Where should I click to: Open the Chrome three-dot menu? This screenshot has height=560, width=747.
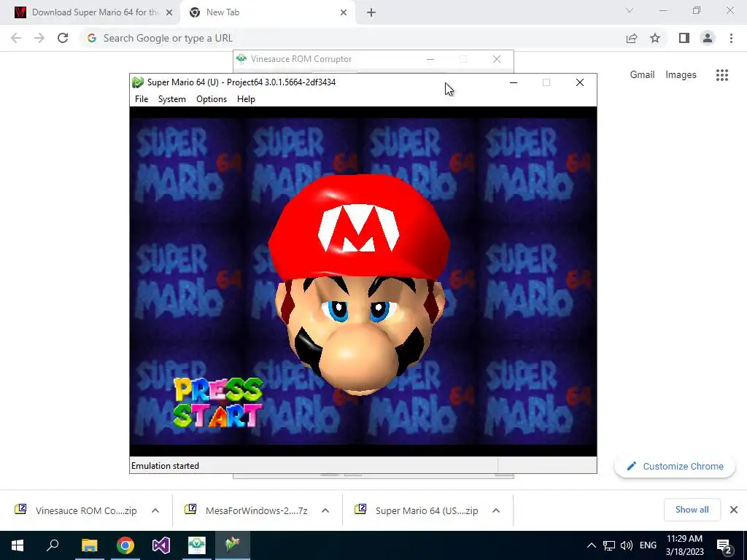click(731, 38)
